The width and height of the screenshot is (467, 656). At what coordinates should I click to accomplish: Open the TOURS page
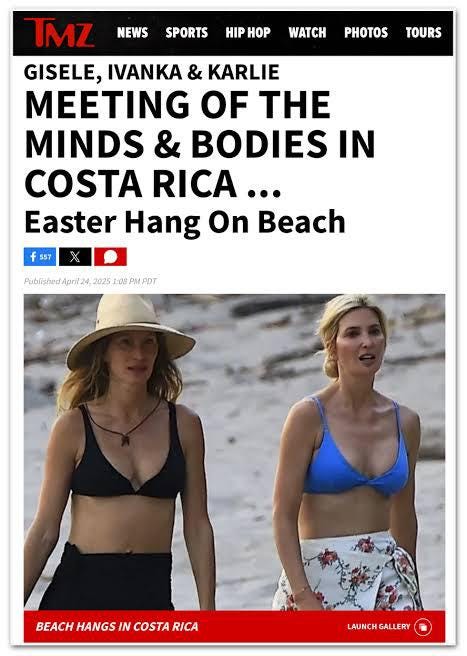pyautogui.click(x=423, y=32)
